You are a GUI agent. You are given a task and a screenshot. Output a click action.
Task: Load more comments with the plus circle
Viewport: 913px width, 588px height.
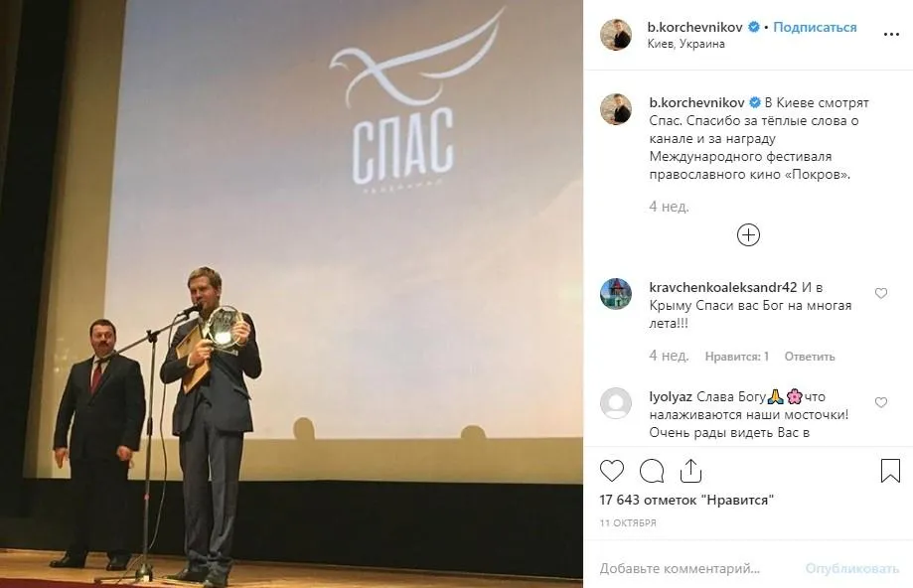coord(748,235)
